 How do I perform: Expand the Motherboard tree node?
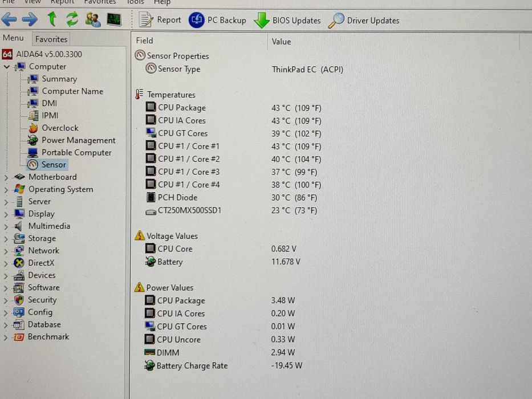point(6,177)
